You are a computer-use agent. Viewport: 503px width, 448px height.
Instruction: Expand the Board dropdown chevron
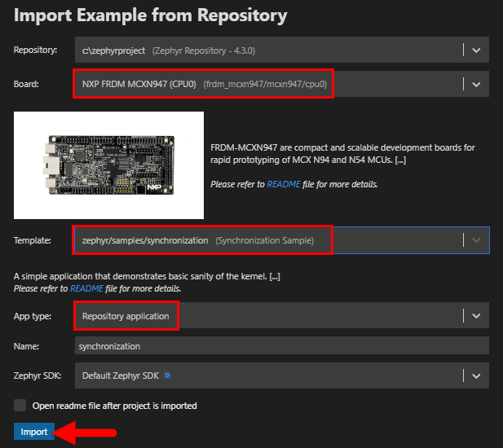[x=476, y=84]
